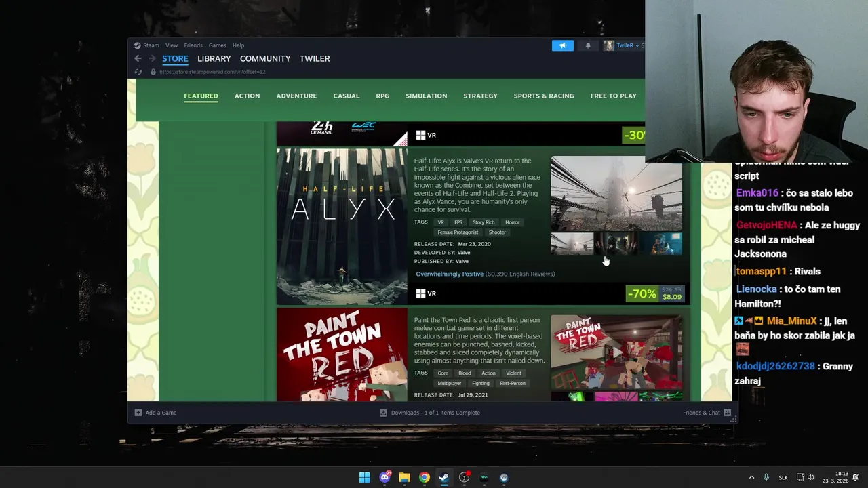
Task: Select the SIMULATION category tab
Action: (x=426, y=96)
